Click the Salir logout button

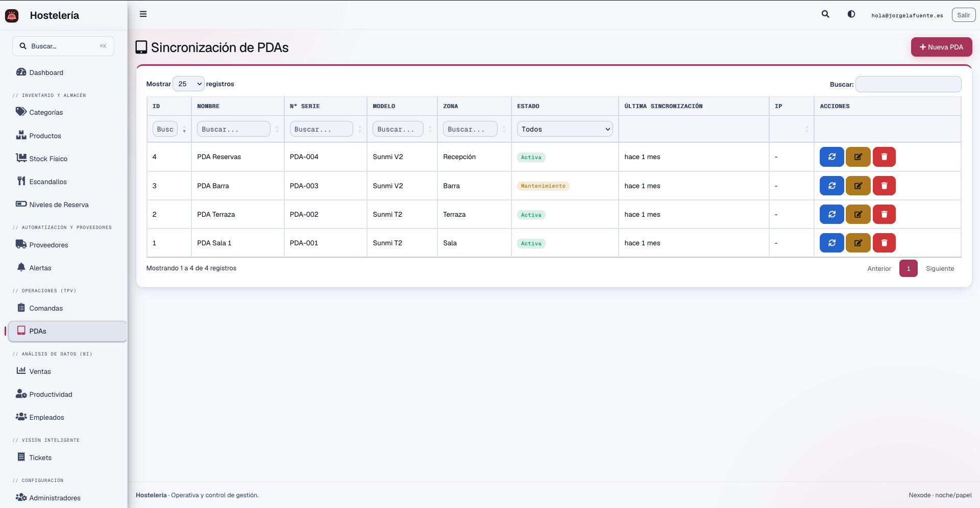click(963, 15)
